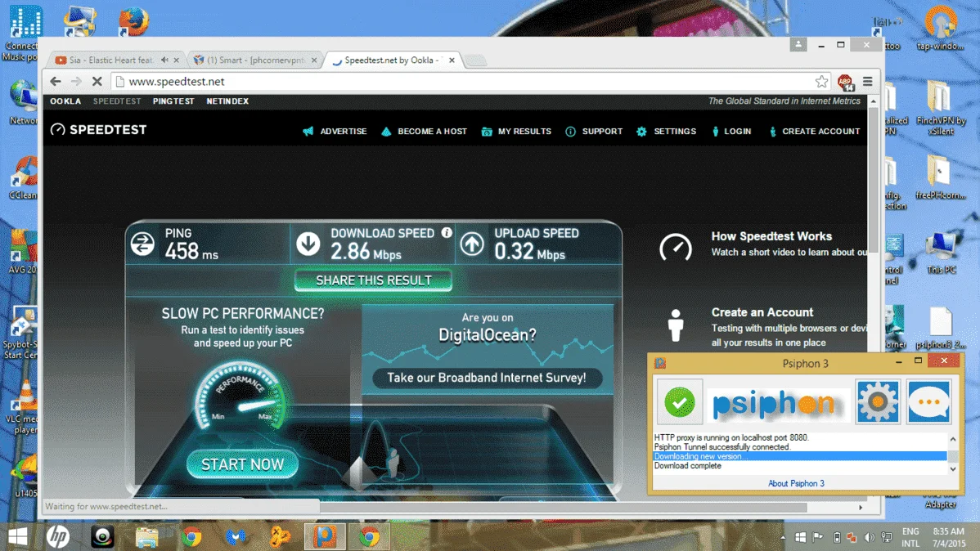
Task: Open the About Psiphon 3 link
Action: 796,483
